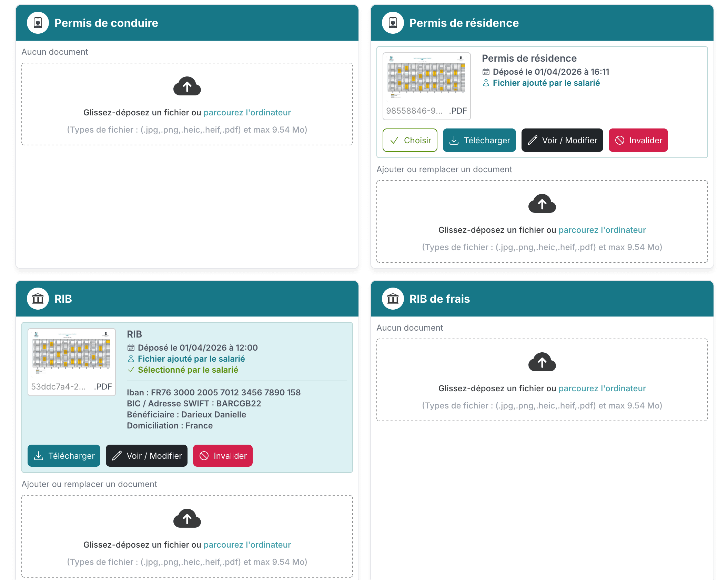
Task: Browse computer link in RIB de frais
Action: click(602, 389)
